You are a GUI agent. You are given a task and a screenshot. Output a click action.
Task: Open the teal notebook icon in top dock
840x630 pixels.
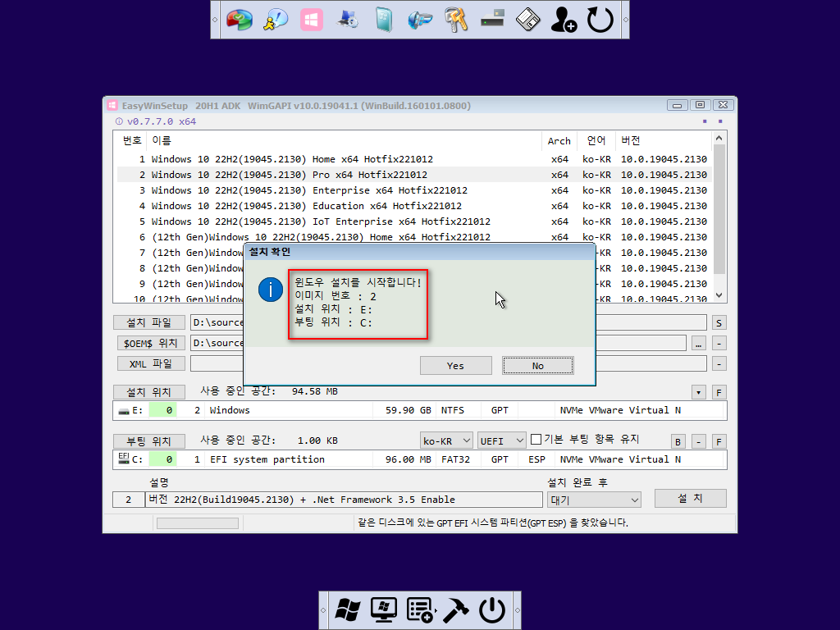tap(384, 20)
